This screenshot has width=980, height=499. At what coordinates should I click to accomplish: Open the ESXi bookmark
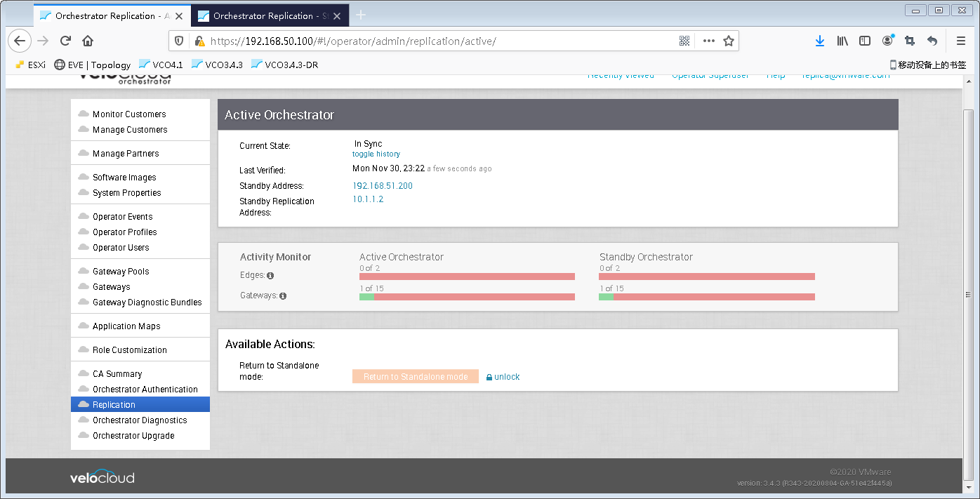coord(30,65)
